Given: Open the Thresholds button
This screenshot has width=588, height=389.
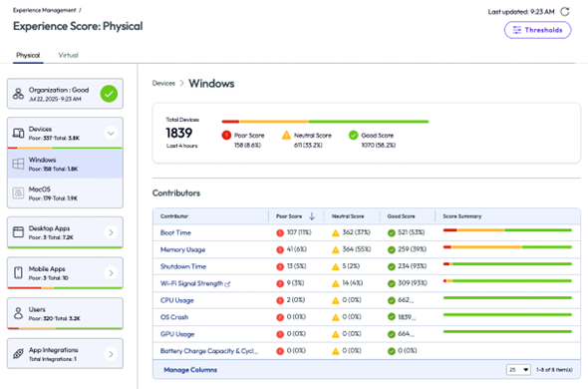Looking at the screenshot, I should pos(537,30).
